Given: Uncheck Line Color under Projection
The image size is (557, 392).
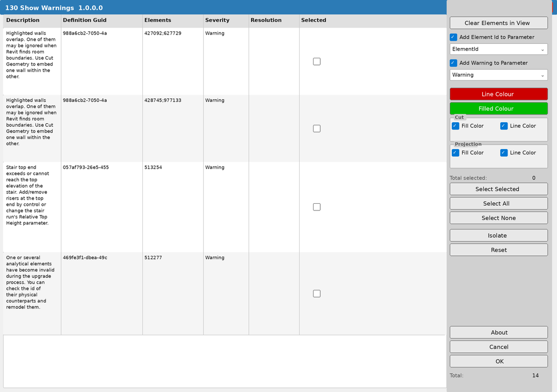Looking at the screenshot, I should click(x=504, y=152).
